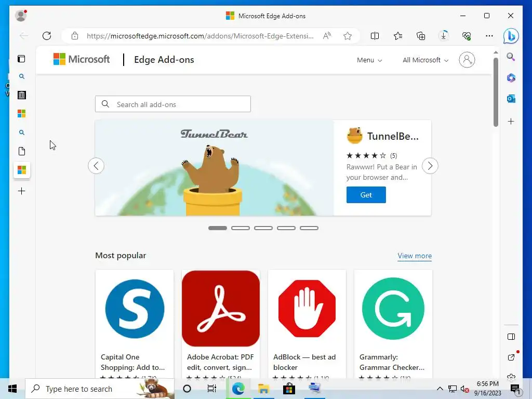Customize sidebar with plus icon
This screenshot has height=399, width=532.
coord(511,121)
